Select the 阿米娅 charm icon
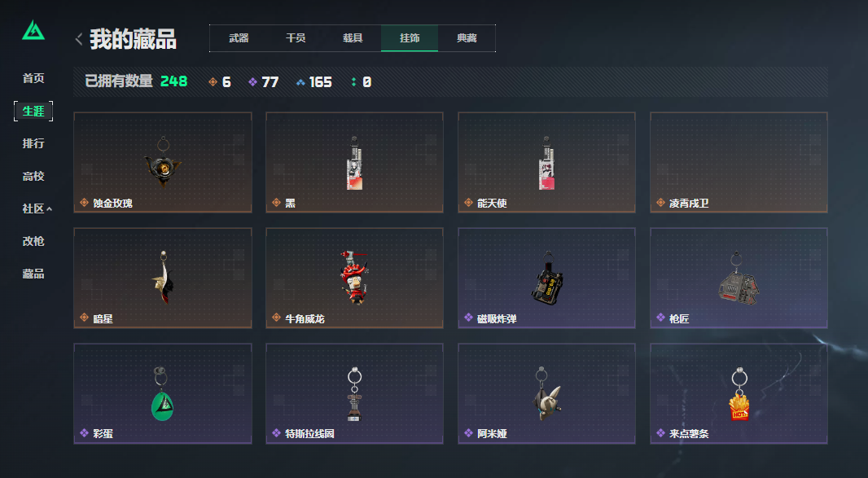The height and width of the screenshot is (478, 868). (547, 394)
